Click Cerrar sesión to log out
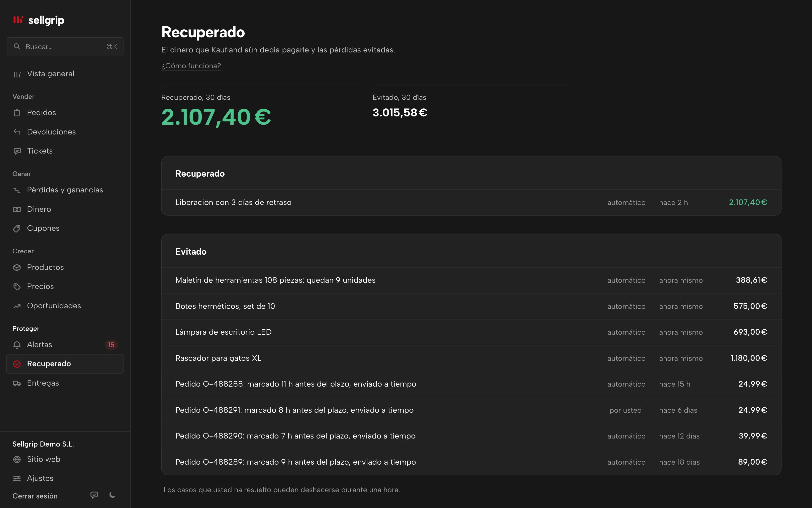The height and width of the screenshot is (508, 812). [x=35, y=496]
